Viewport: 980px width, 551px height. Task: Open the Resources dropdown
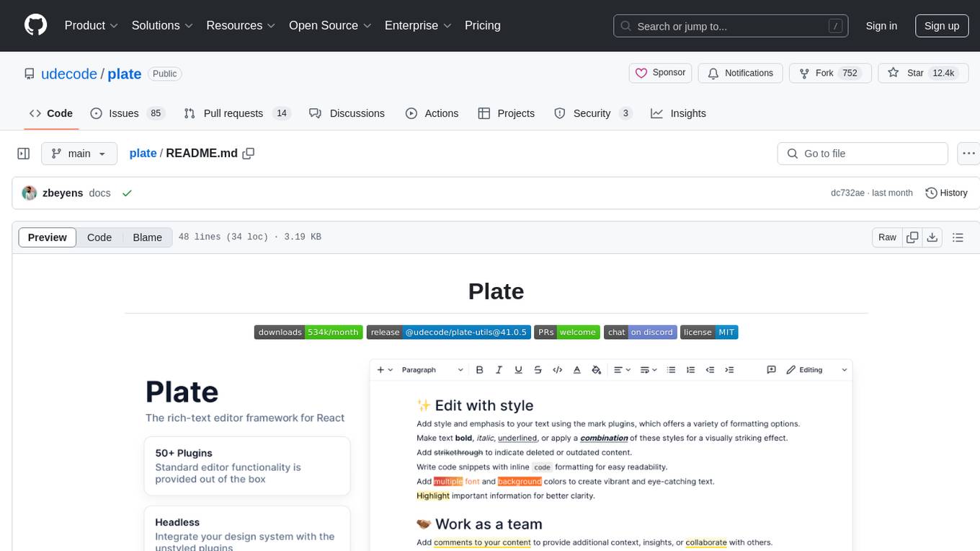pos(241,25)
